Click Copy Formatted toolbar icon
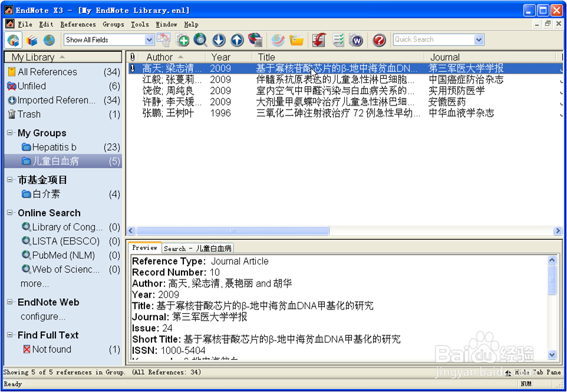Image resolution: width=567 pixels, height=392 pixels. [163, 39]
